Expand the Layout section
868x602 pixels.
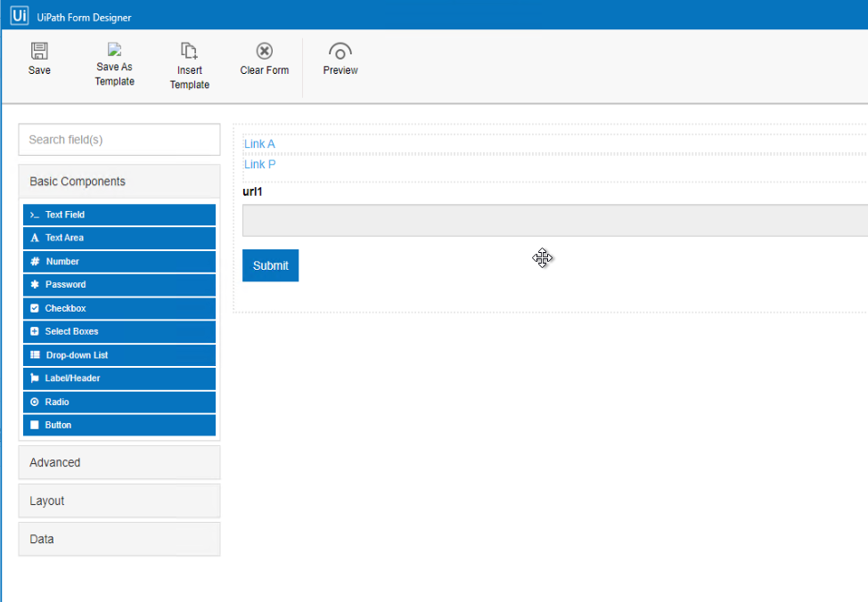(119, 500)
